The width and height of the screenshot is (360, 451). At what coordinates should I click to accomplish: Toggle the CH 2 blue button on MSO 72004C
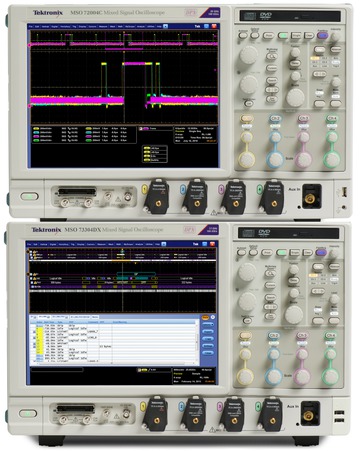pyautogui.click(x=275, y=118)
